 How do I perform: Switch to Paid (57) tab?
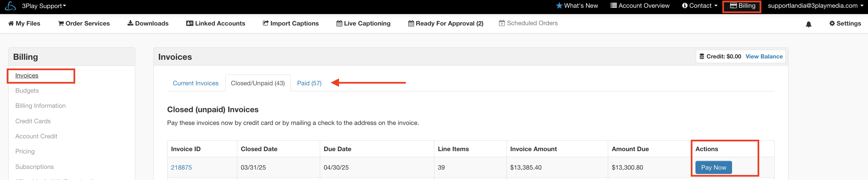[x=309, y=83]
